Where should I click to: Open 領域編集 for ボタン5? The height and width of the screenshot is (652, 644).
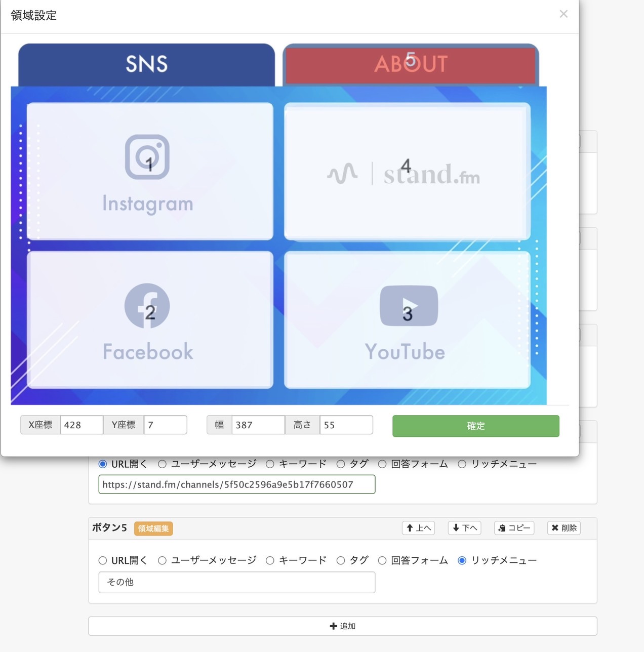point(153,528)
